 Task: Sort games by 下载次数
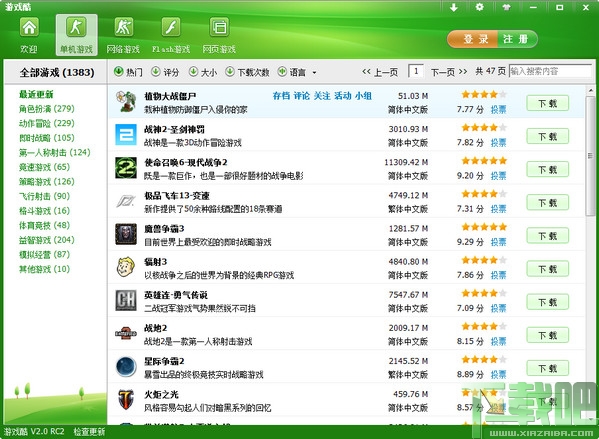[x=248, y=72]
